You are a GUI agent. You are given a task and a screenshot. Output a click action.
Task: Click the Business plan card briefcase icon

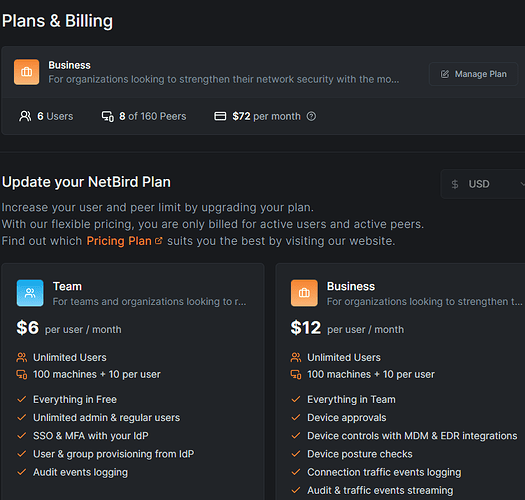[304, 293]
